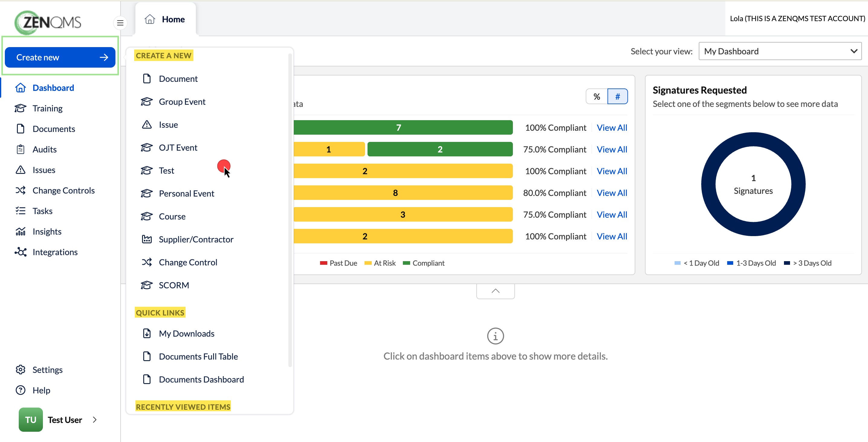The height and width of the screenshot is (442, 868).
Task: Expand the Test User profile chevron
Action: point(95,419)
